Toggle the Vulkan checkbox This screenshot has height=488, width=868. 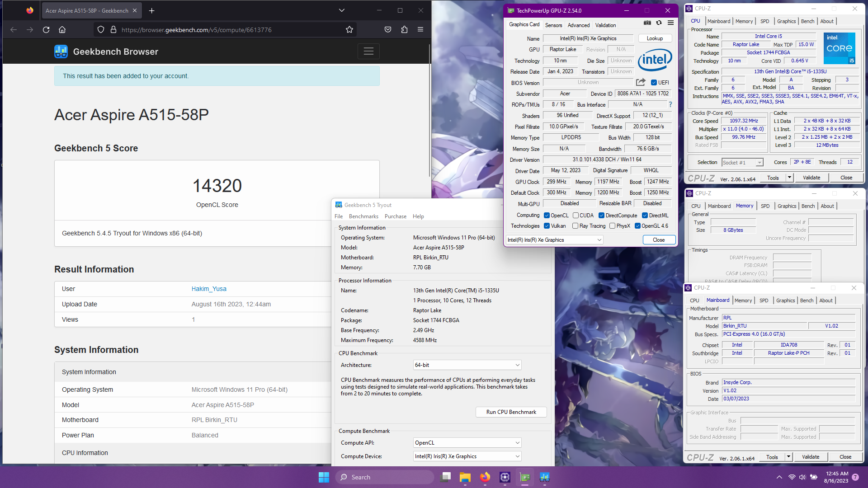[547, 226]
